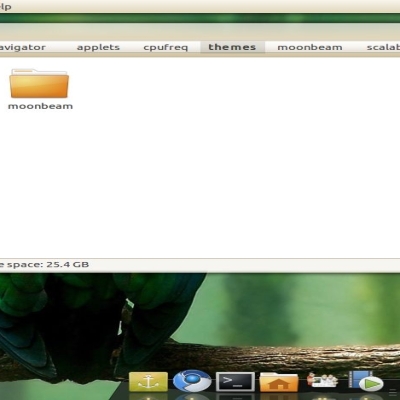Click the free space status text

(x=45, y=265)
